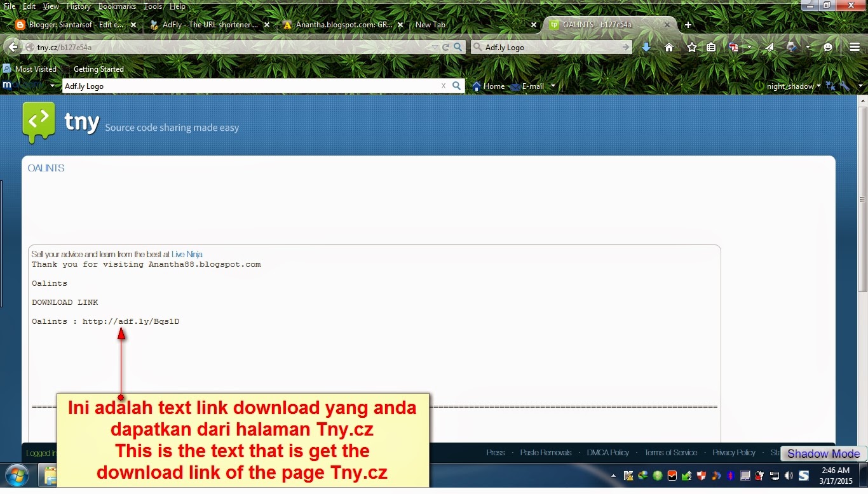Click the toolbar wrench settings icon
The image size is (868, 494).
click(x=844, y=86)
